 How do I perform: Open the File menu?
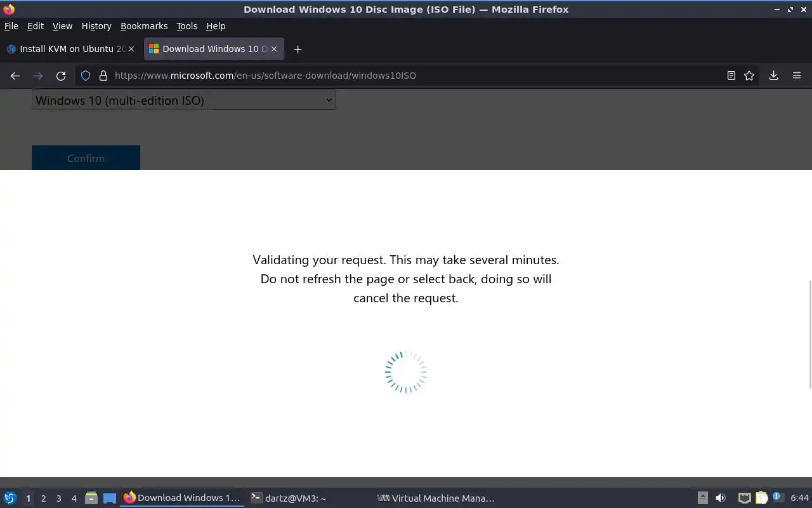[x=11, y=26]
